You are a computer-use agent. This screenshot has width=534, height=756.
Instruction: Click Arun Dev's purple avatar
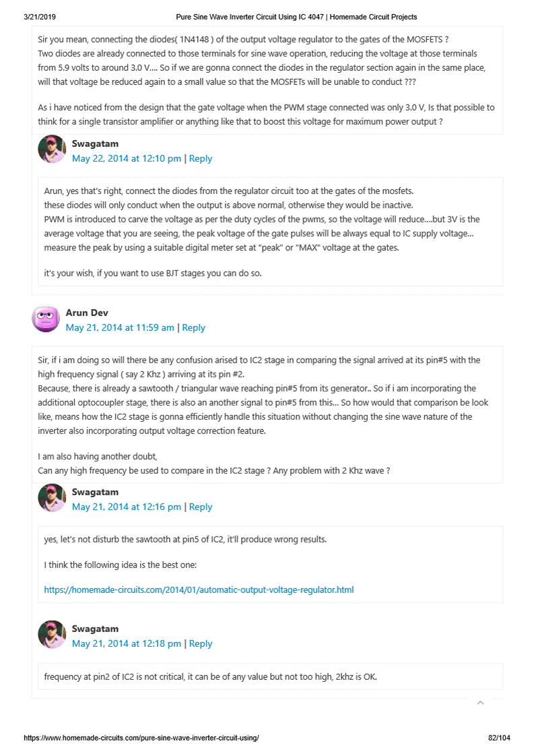tap(46, 318)
